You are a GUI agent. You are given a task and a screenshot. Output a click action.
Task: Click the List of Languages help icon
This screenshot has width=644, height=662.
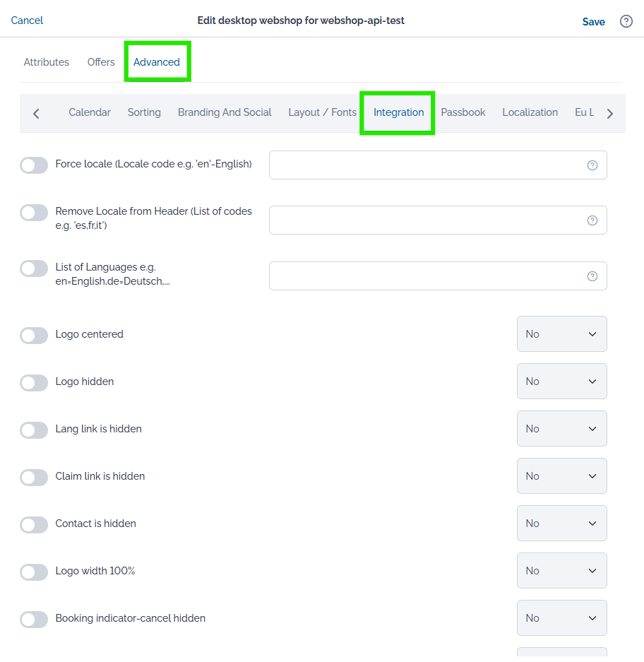[592, 276]
